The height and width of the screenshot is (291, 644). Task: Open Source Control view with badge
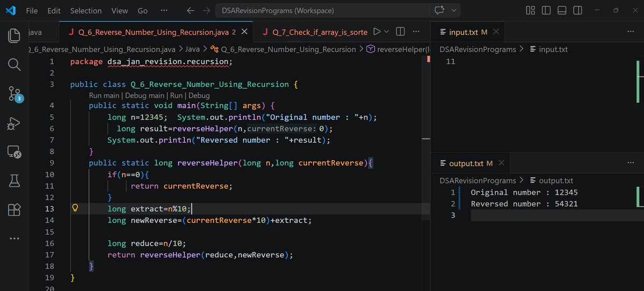(x=14, y=94)
